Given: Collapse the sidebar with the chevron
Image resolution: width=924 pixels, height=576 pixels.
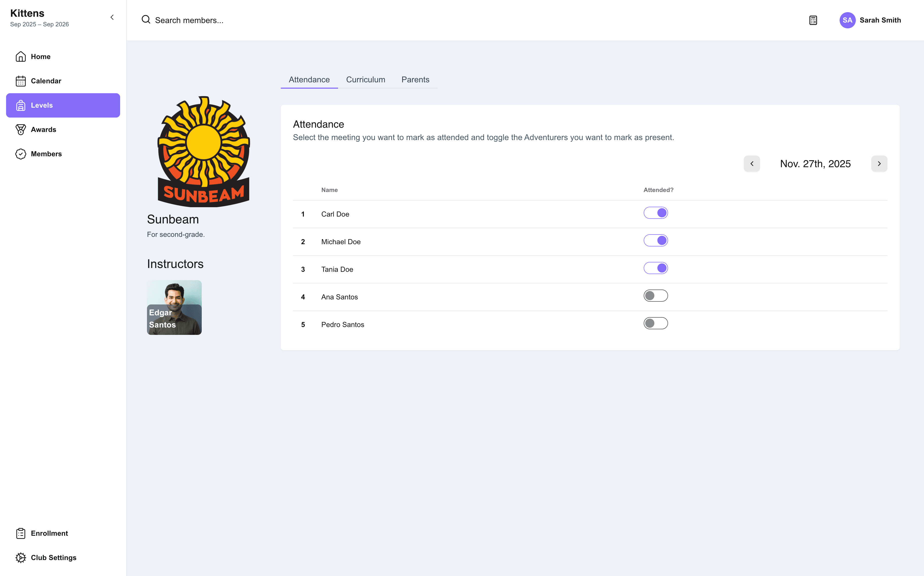Looking at the screenshot, I should (x=112, y=17).
